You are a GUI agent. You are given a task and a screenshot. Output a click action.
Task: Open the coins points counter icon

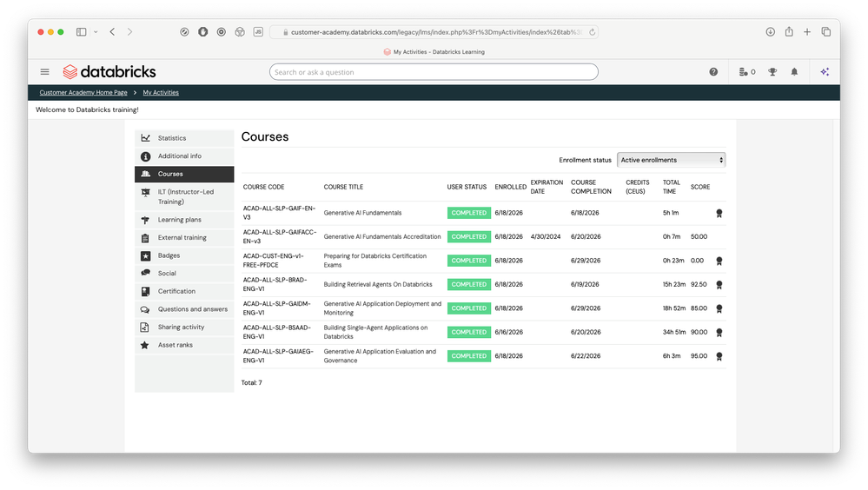746,72
